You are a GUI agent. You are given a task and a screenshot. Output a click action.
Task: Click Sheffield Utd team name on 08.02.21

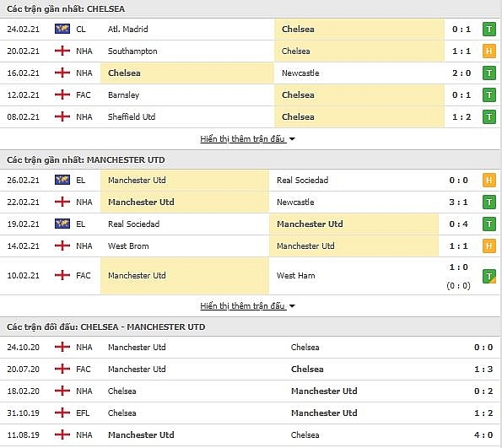pos(132,117)
